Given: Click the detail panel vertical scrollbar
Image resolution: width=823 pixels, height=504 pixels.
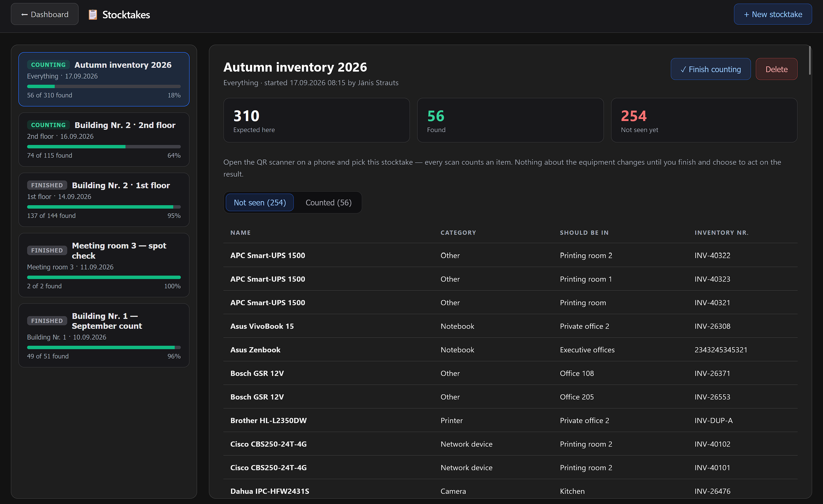Looking at the screenshot, I should tap(810, 61).
